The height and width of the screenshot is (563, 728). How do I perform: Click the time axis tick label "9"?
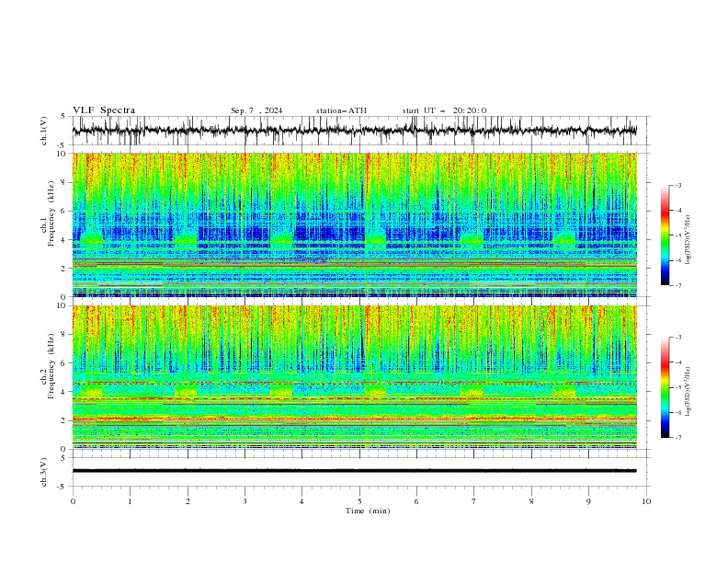[x=588, y=501]
